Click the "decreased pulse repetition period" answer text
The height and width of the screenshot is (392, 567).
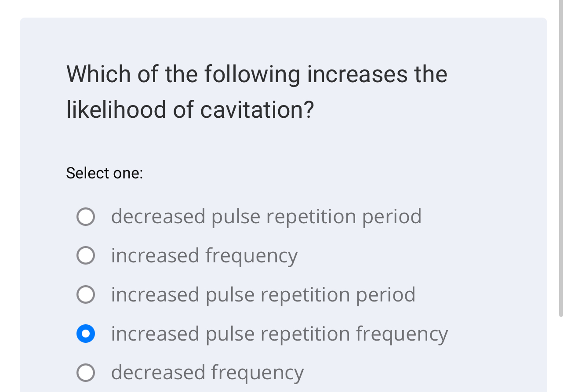pyautogui.click(x=266, y=216)
